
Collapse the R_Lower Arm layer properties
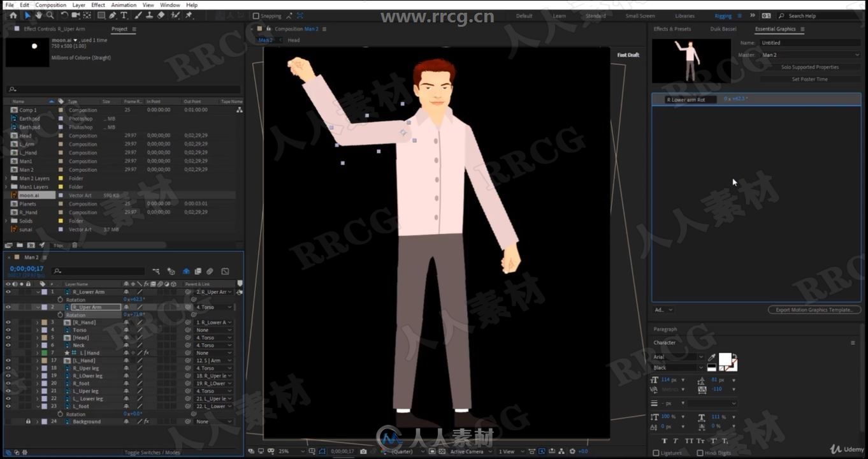(x=38, y=292)
